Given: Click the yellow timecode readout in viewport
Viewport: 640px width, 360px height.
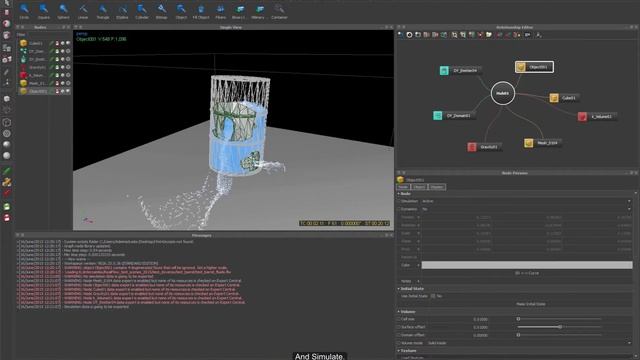Looking at the screenshot, I should tap(344, 223).
